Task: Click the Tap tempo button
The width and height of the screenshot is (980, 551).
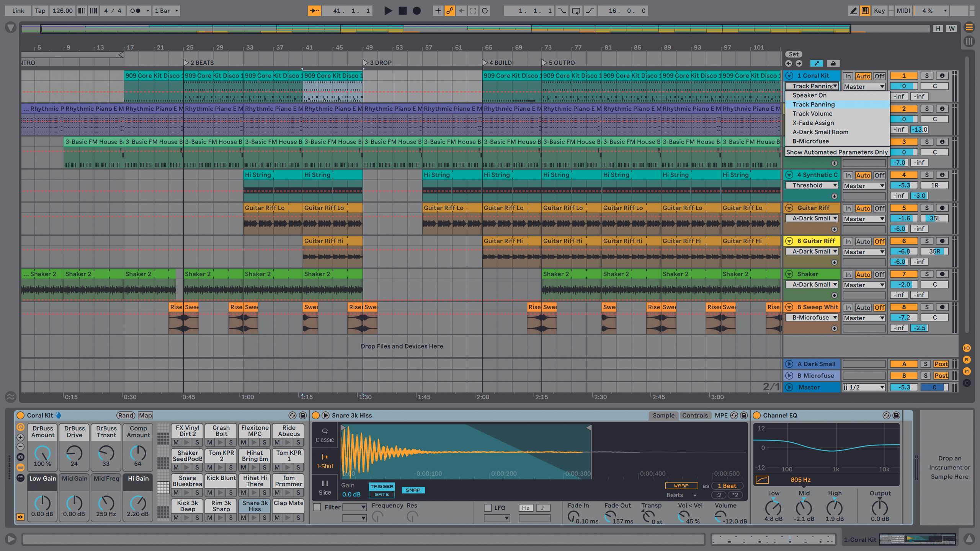Action: pos(40,11)
